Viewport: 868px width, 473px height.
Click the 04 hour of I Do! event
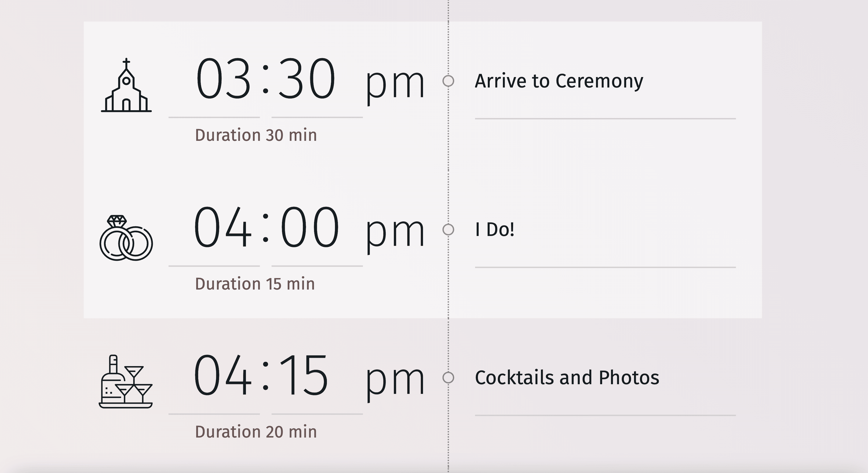coord(223,228)
